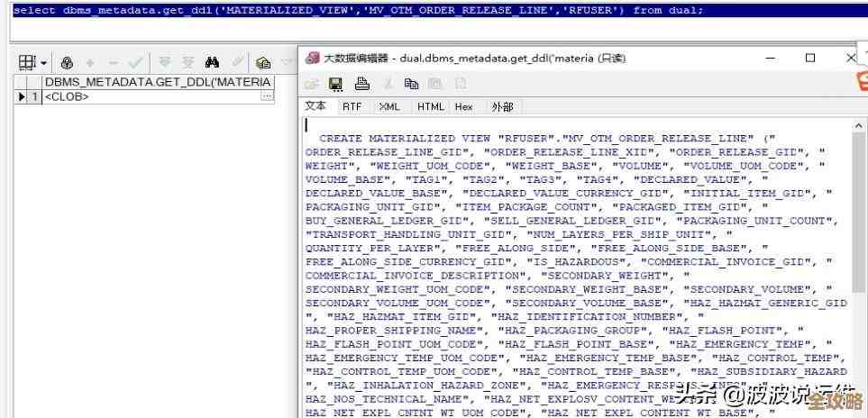Switch to the 外部 tab
The height and width of the screenshot is (418, 868).
[502, 106]
